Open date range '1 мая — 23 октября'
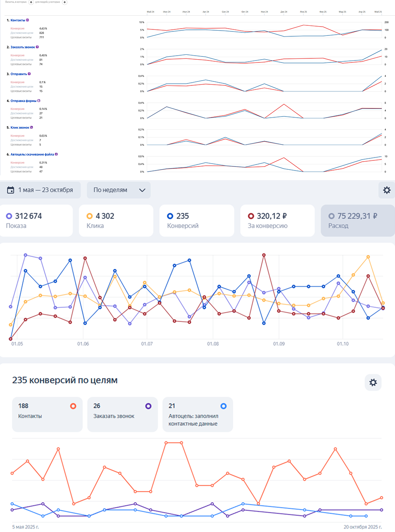The width and height of the screenshot is (395, 532). point(45,190)
